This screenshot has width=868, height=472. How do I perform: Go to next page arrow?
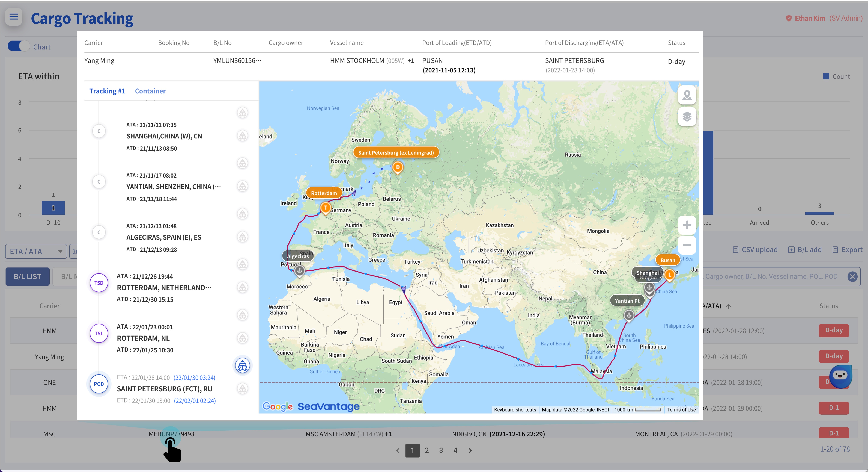(470, 450)
